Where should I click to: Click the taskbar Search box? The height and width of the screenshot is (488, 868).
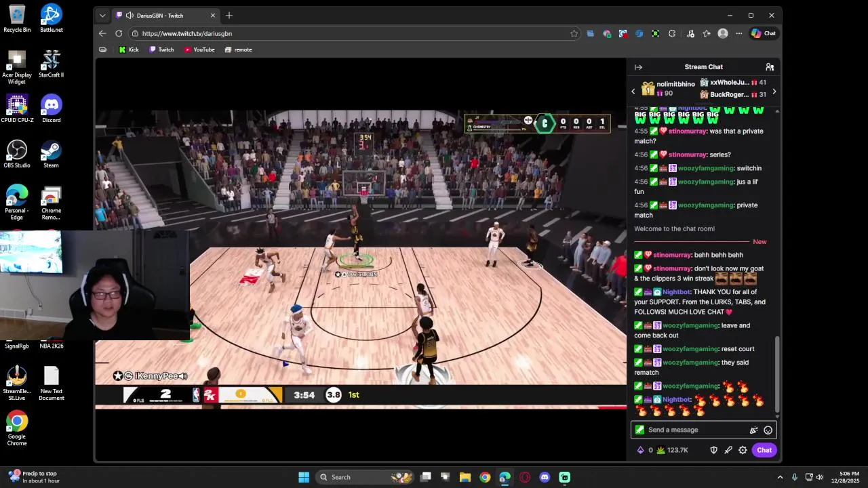366,477
